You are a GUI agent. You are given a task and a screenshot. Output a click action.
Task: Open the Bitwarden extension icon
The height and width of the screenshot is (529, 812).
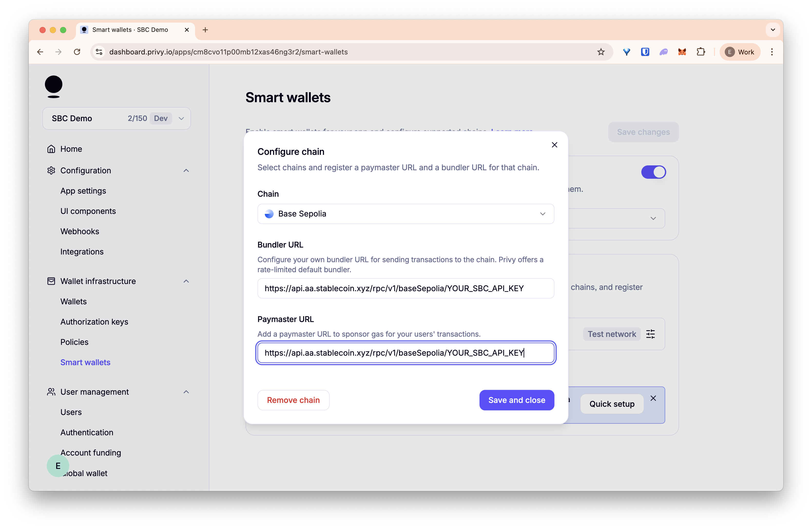[x=645, y=52]
